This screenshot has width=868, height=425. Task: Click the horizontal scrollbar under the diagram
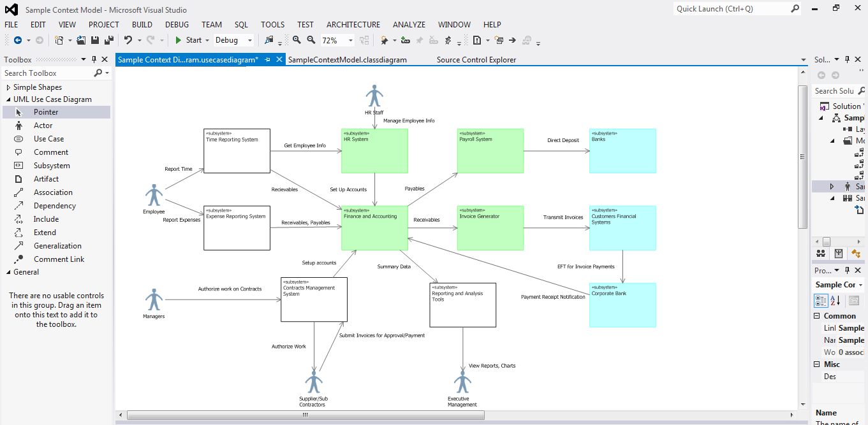pos(305,415)
